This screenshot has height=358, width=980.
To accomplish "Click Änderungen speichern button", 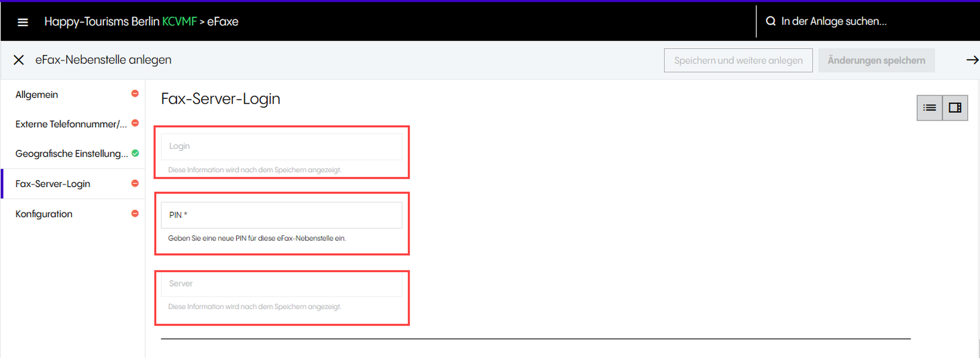I will 876,60.
